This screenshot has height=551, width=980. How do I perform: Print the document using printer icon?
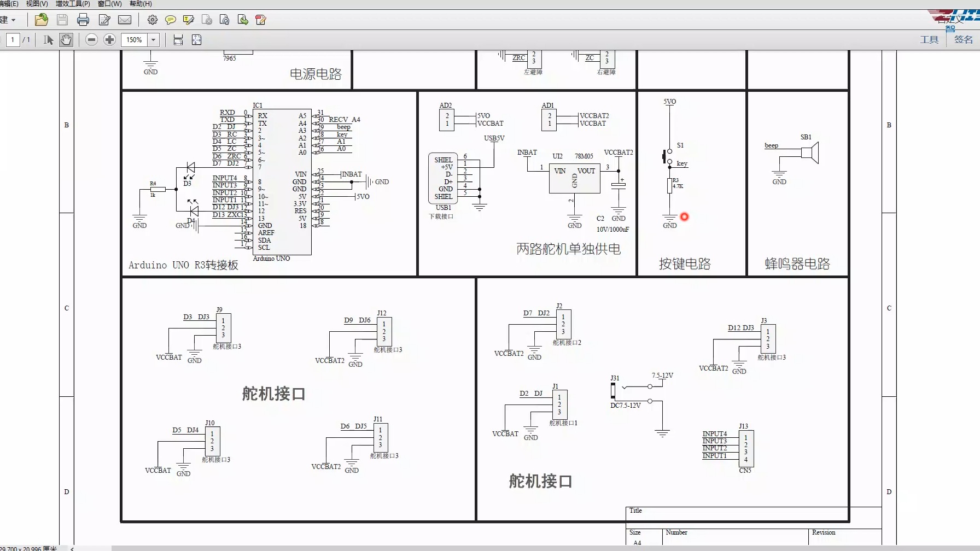coord(83,20)
